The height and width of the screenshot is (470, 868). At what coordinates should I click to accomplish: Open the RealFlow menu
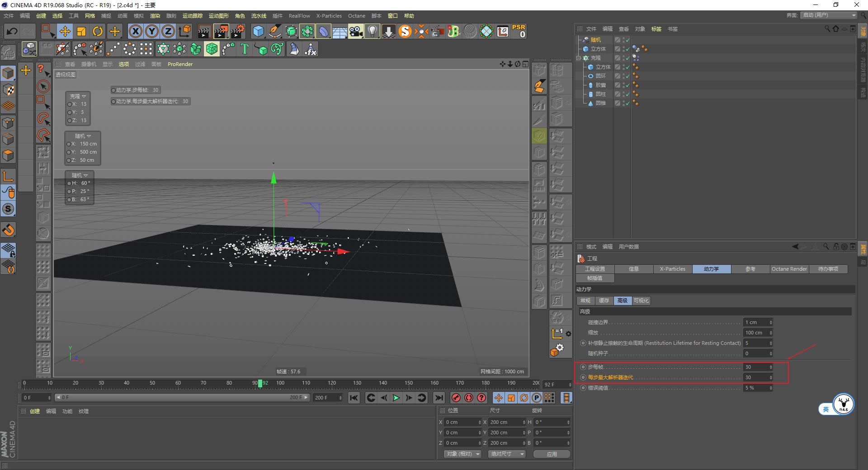click(x=299, y=16)
